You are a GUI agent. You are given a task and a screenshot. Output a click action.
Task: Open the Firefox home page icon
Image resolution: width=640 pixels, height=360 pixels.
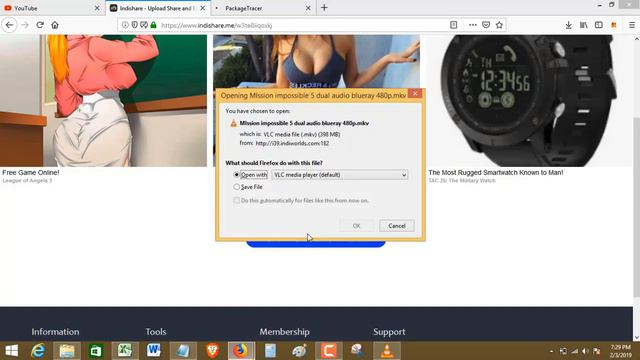[55, 25]
